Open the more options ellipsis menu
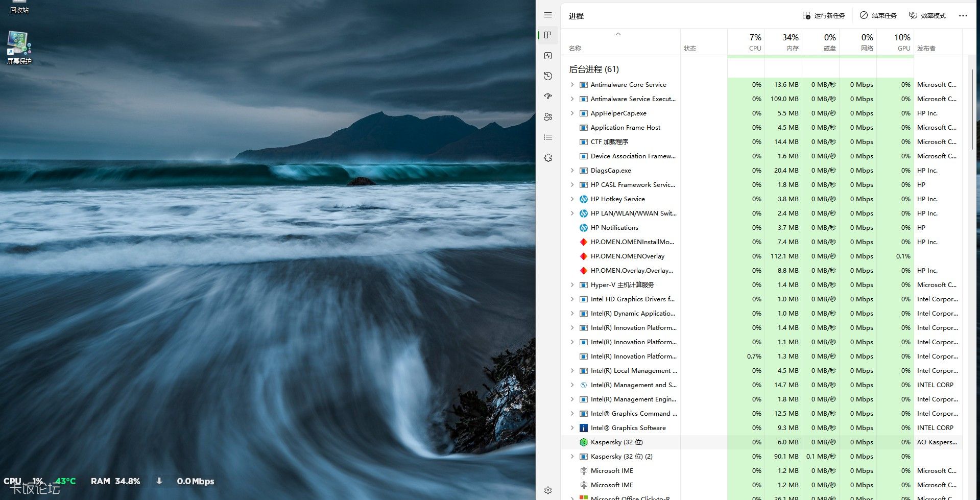 [963, 16]
